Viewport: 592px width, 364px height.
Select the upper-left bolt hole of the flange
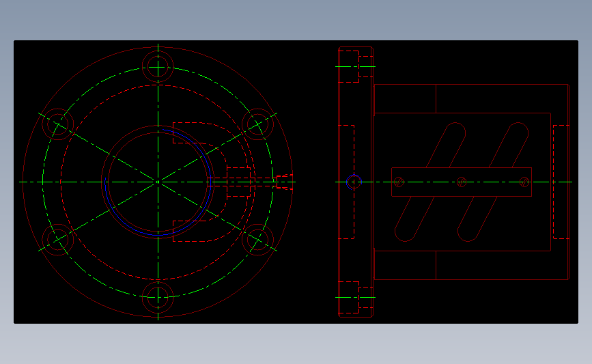(58, 124)
